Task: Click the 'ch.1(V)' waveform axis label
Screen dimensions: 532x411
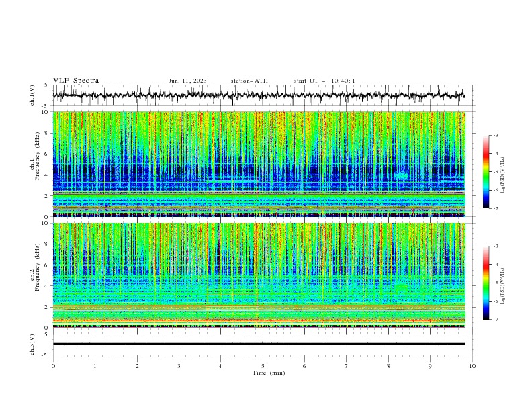Action: tap(32, 95)
